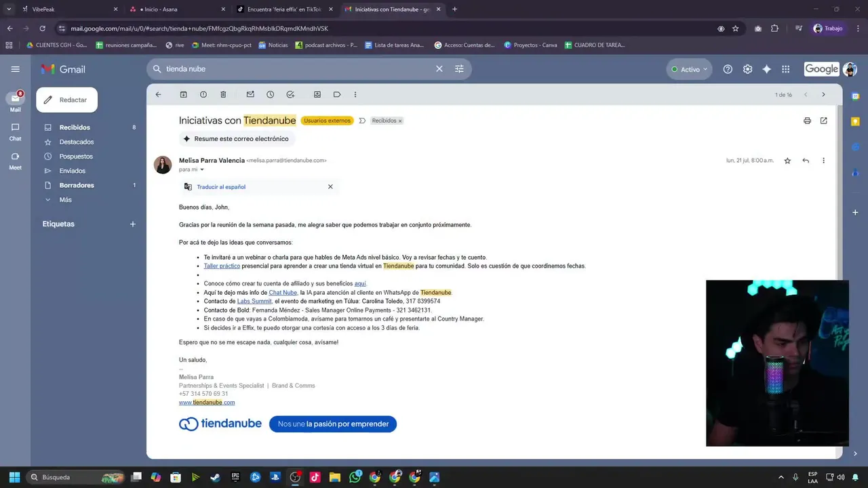Viewport: 868px width, 488px height.
Task: Open a new browser tab
Action: [454, 9]
